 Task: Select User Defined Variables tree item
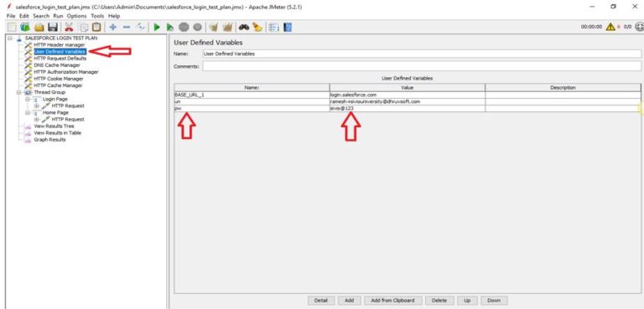tap(60, 52)
